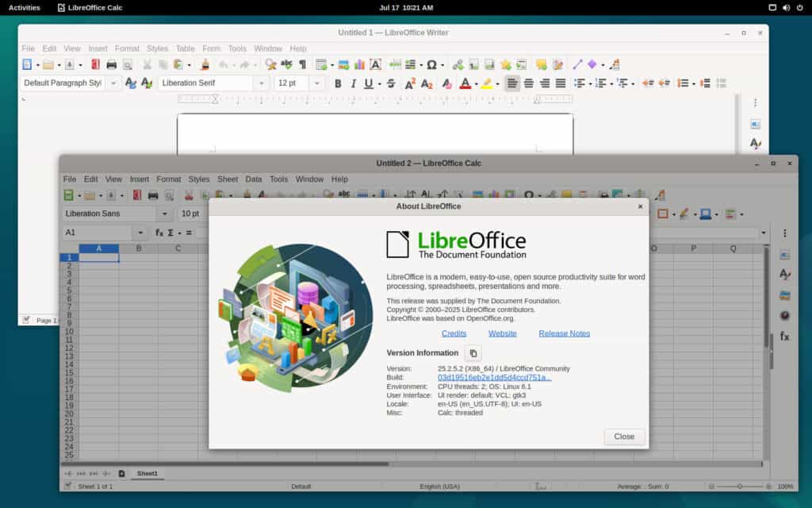Open Writer Table menu
The height and width of the screenshot is (508, 812).
click(185, 48)
